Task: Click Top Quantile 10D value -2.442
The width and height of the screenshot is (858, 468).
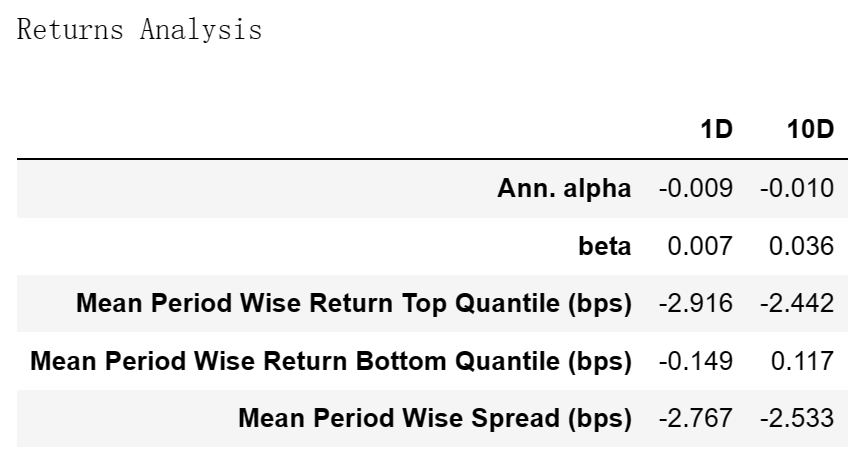Action: coord(797,303)
